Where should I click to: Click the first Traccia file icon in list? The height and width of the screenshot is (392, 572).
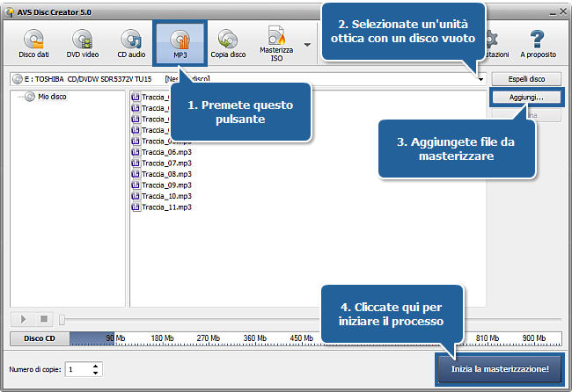[136, 97]
